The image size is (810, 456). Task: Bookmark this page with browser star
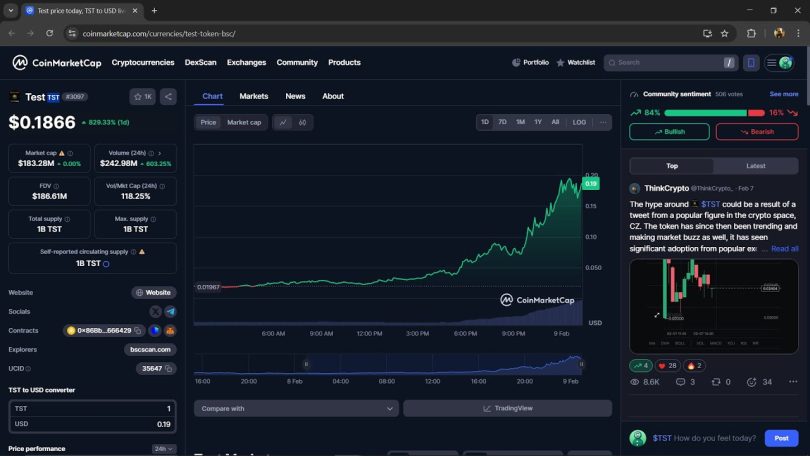coord(725,34)
